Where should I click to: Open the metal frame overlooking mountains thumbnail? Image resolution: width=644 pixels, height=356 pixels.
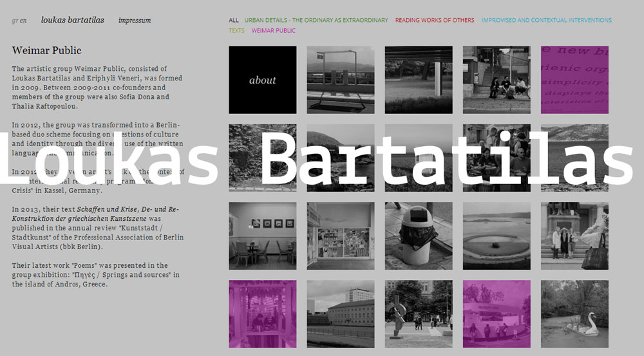341,80
